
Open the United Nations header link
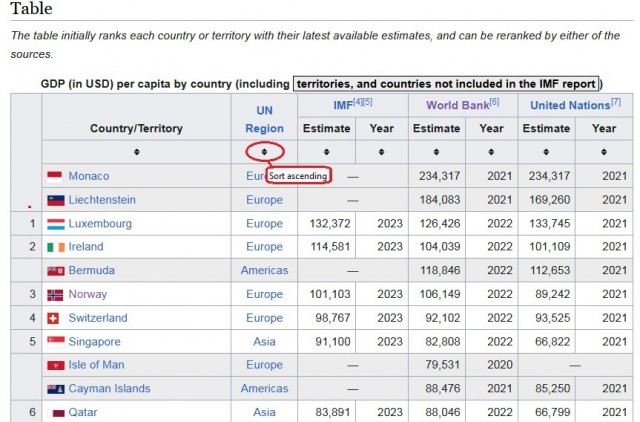(x=570, y=105)
